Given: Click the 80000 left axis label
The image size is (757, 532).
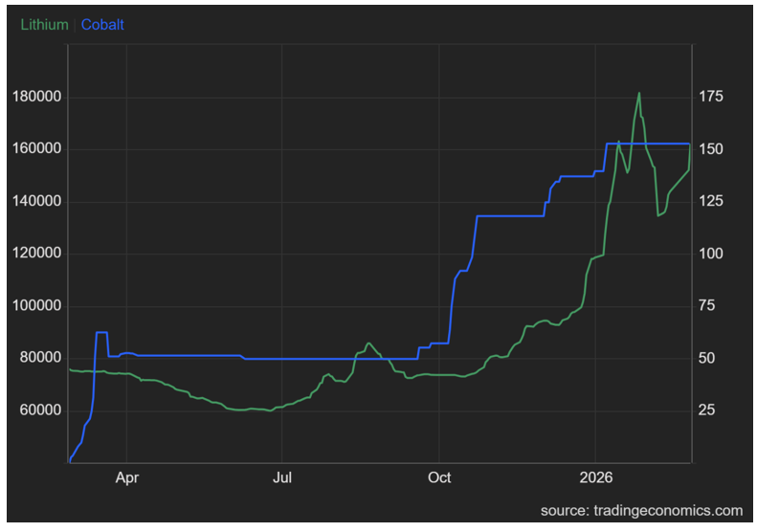Looking at the screenshot, I should pyautogui.click(x=41, y=359).
